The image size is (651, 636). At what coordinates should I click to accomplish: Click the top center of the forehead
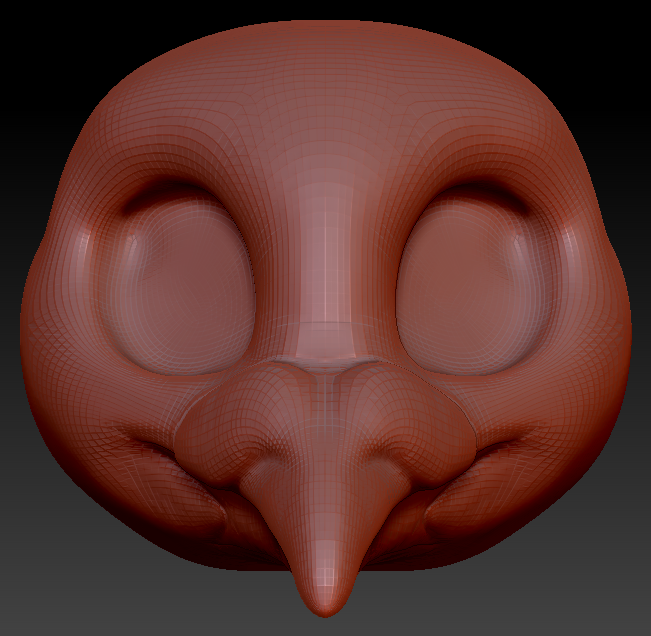click(325, 60)
